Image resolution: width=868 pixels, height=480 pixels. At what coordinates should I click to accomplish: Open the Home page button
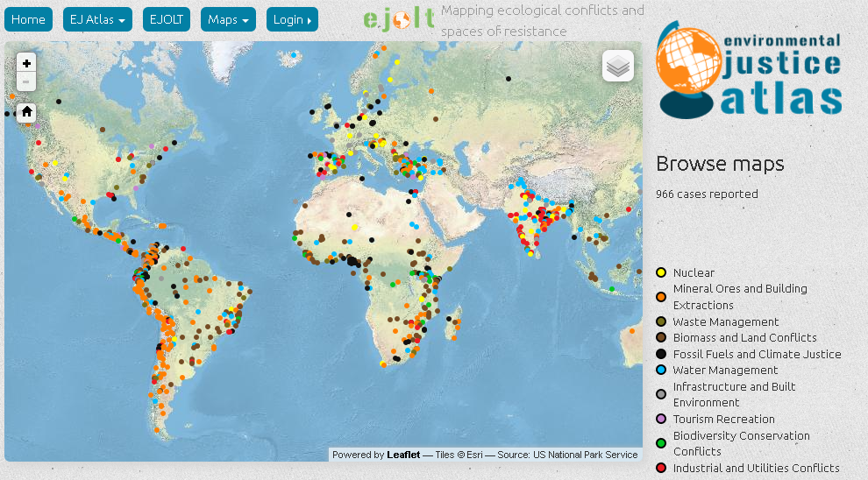28,19
